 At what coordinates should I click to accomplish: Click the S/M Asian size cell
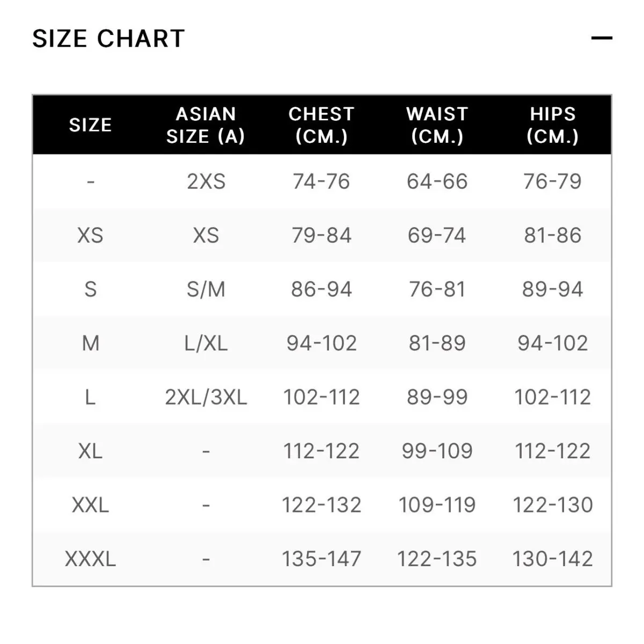pos(206,289)
